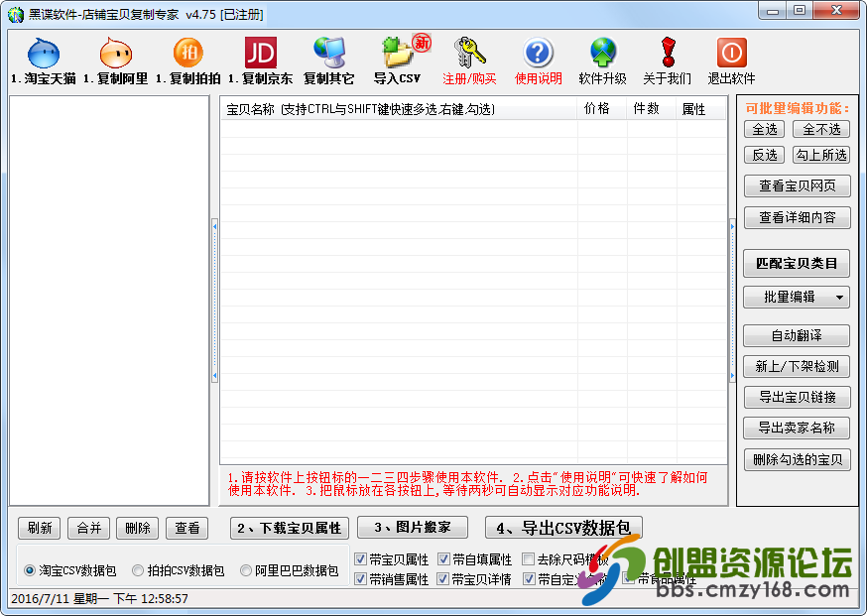Image resolution: width=867 pixels, height=616 pixels.
Task: Open 复制其它 globe computer icon
Action: [329, 53]
